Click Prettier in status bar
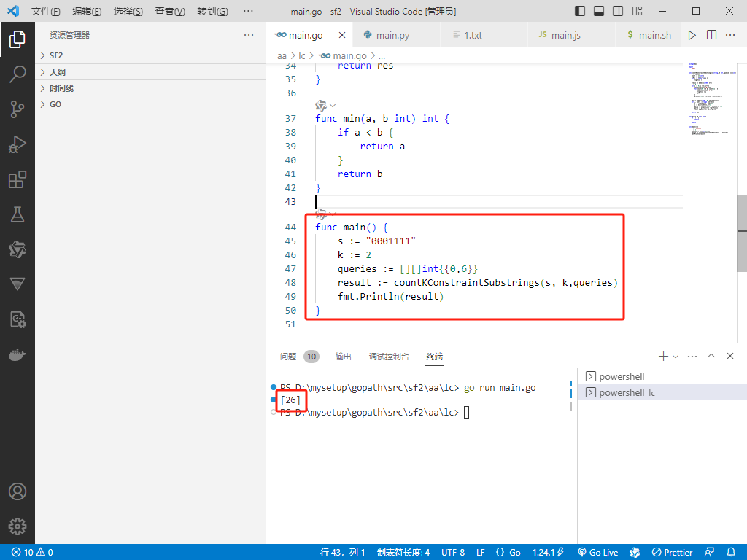 672,552
